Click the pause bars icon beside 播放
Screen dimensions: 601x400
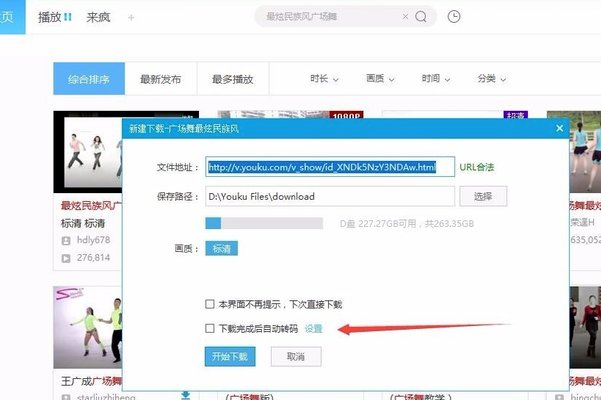(68, 17)
